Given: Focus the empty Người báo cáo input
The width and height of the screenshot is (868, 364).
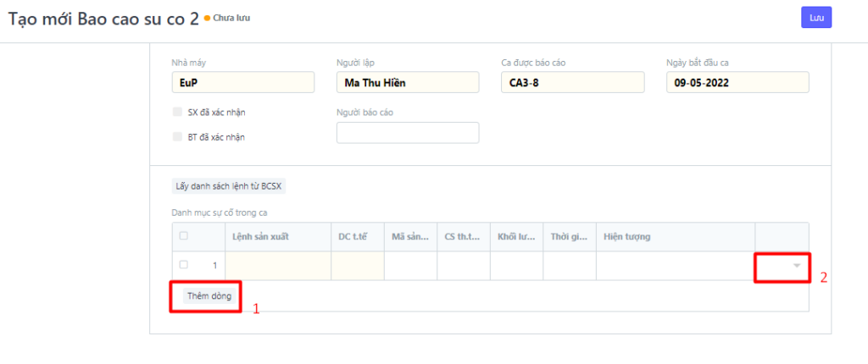Looking at the screenshot, I should pyautogui.click(x=408, y=133).
